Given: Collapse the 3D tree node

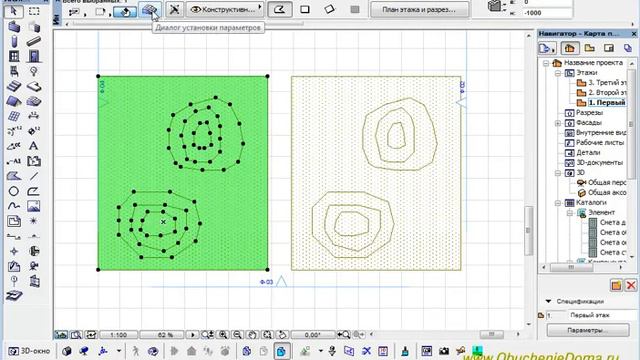Looking at the screenshot, I should click(558, 173).
